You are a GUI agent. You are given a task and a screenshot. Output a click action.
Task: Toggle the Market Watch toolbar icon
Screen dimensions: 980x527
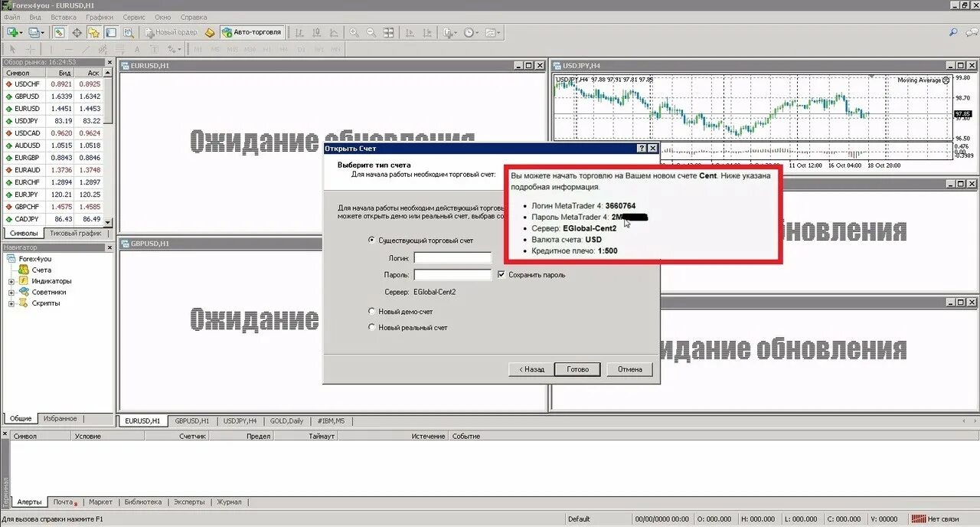click(x=59, y=32)
